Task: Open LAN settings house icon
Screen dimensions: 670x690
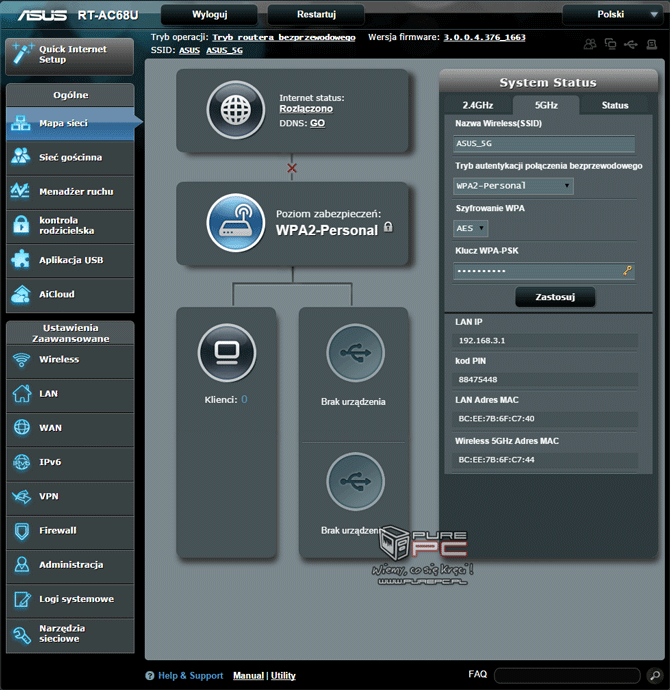Action: (22, 393)
